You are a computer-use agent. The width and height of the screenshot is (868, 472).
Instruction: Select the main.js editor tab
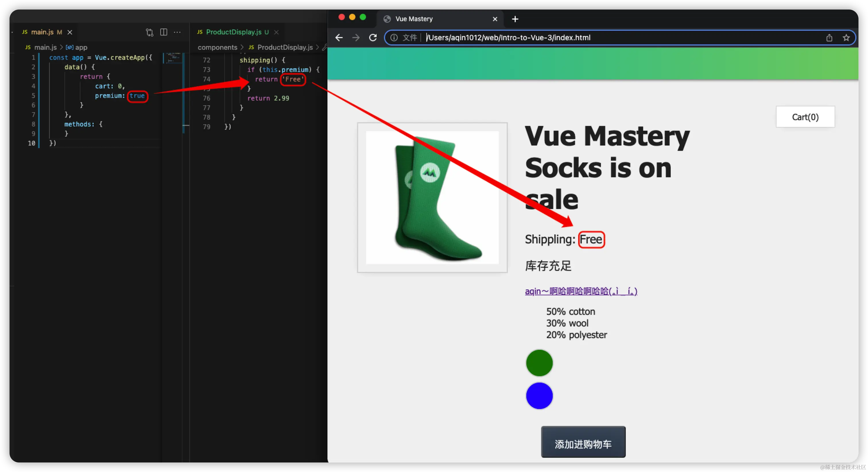pos(42,32)
